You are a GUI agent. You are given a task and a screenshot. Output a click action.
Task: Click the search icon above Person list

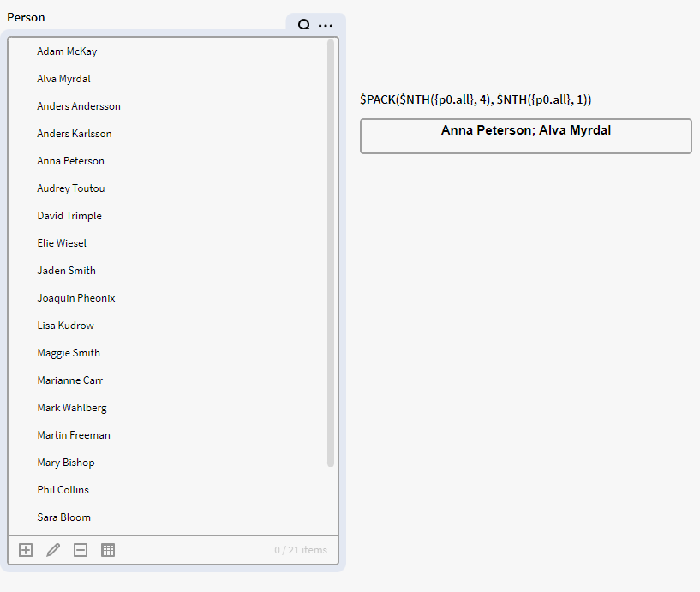pos(303,26)
